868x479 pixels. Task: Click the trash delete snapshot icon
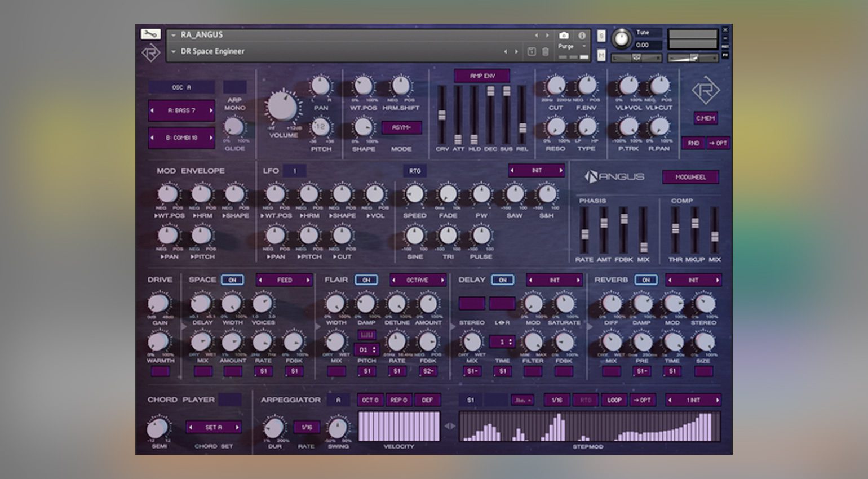pos(546,51)
